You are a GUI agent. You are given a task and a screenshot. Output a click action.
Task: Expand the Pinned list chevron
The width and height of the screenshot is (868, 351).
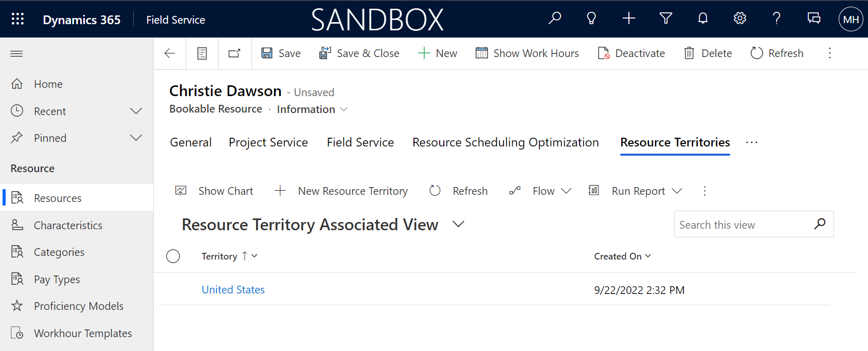pos(136,138)
